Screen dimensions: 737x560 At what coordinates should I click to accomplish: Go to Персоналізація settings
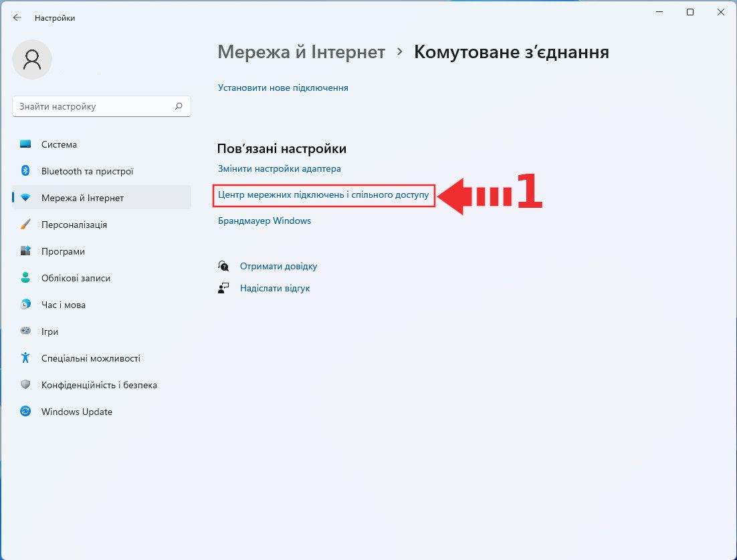102,225
